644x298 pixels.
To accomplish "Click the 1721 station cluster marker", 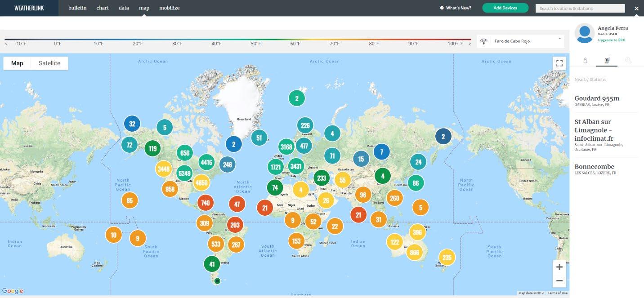I will (276, 167).
